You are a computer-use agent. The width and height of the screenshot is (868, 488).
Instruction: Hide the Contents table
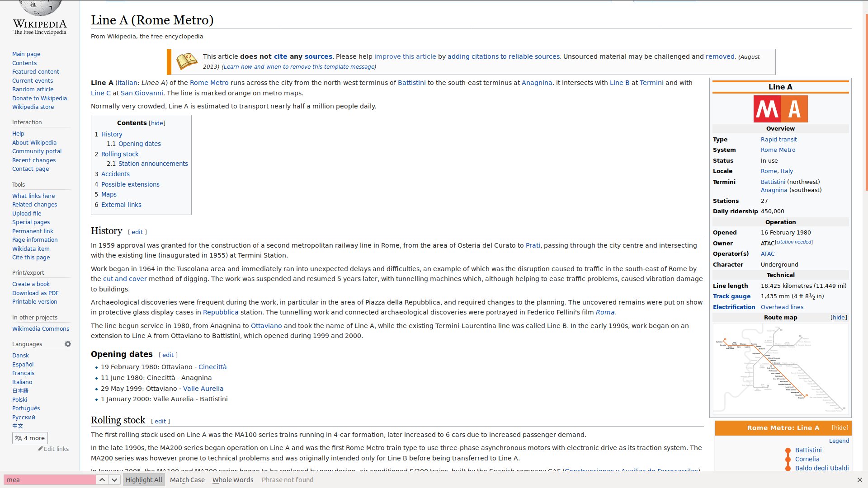pyautogui.click(x=157, y=123)
